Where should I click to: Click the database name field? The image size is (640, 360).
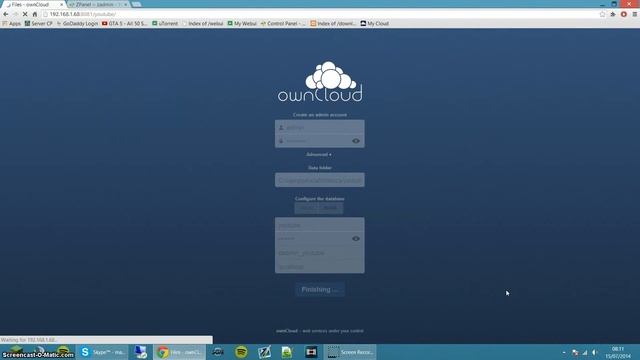coord(320,253)
